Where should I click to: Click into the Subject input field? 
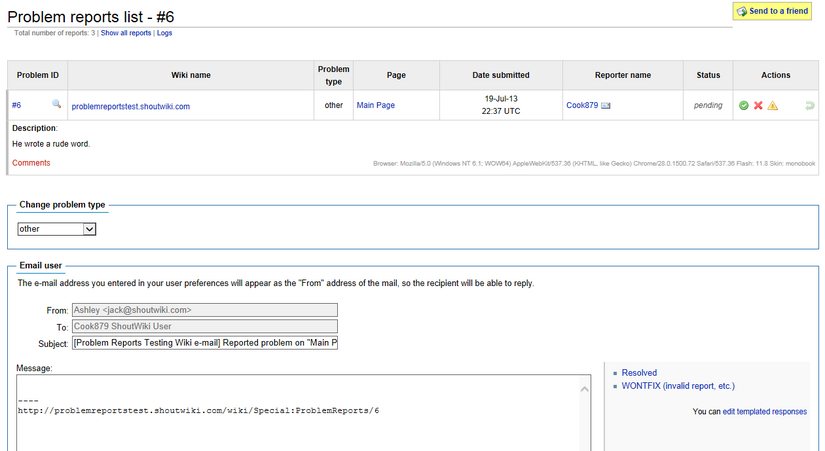205,343
